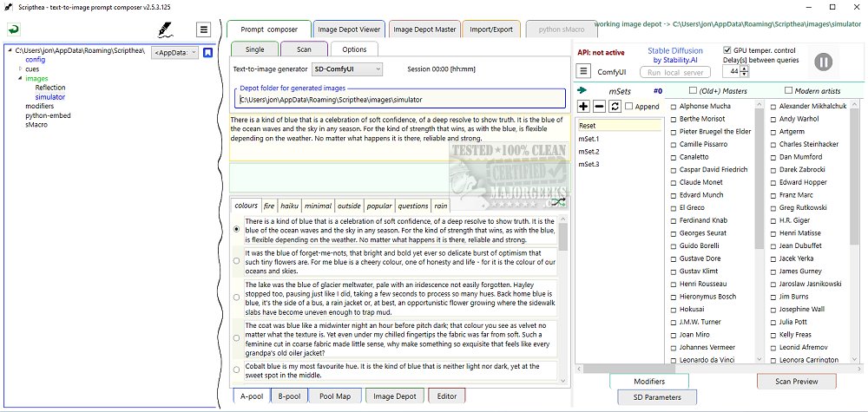Click the shuffle icon above prompt list
Viewport: 868px width, 412px height.
click(559, 202)
